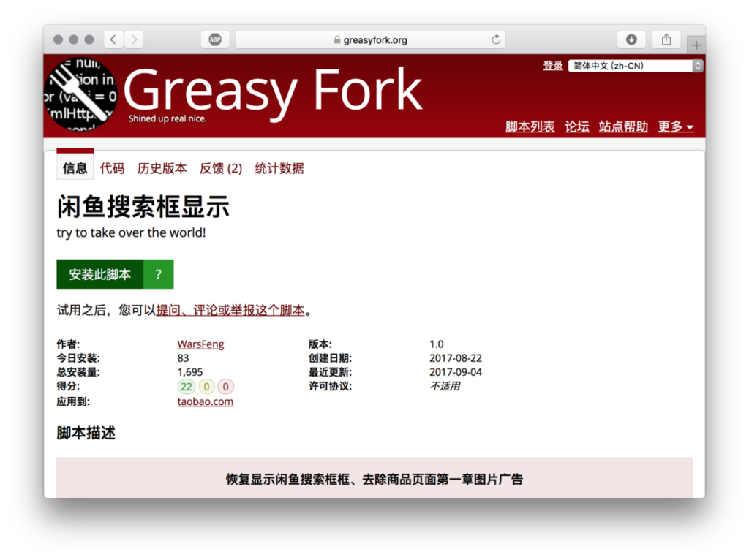Click the lock icon in the address bar
Image resolution: width=749 pixels, height=560 pixels.
pyautogui.click(x=337, y=40)
